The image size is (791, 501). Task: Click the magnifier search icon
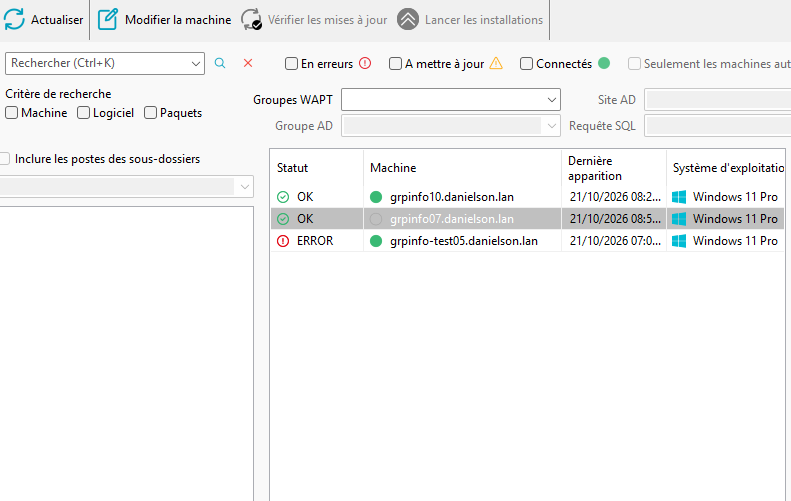[x=220, y=63]
